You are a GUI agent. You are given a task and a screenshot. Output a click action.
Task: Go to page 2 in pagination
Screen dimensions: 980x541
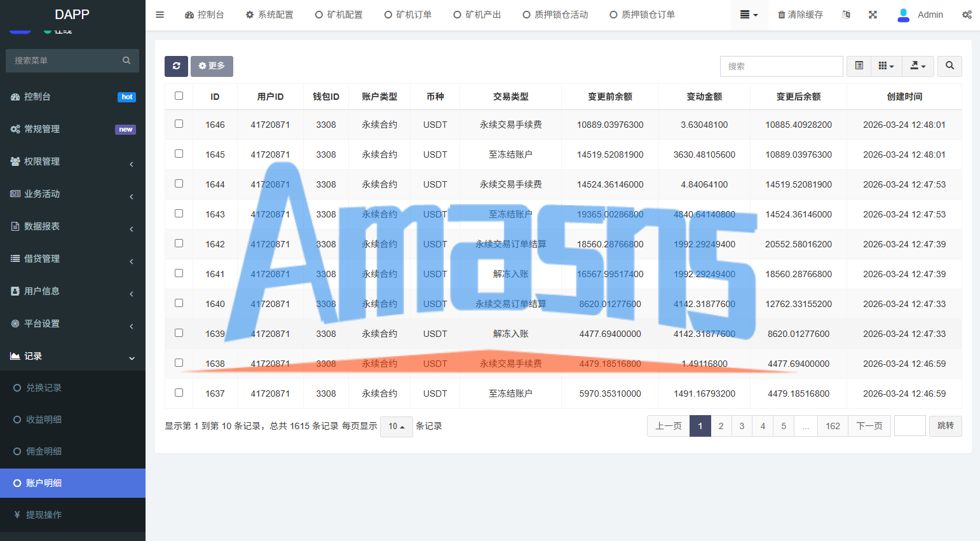coord(721,426)
